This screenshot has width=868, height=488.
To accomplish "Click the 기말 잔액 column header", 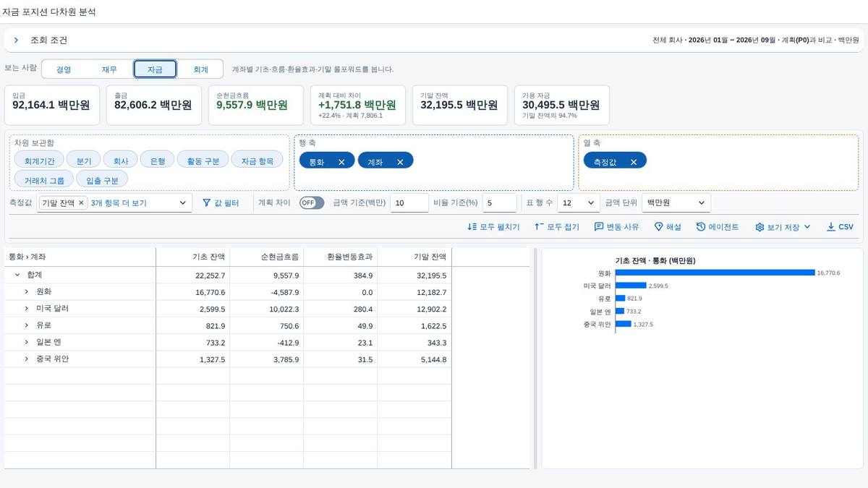I will click(x=414, y=257).
